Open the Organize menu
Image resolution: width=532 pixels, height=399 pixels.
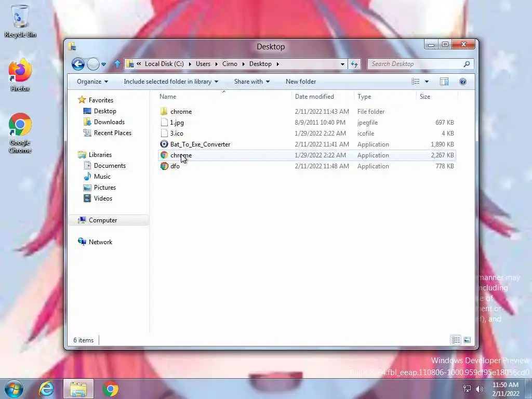pyautogui.click(x=92, y=82)
